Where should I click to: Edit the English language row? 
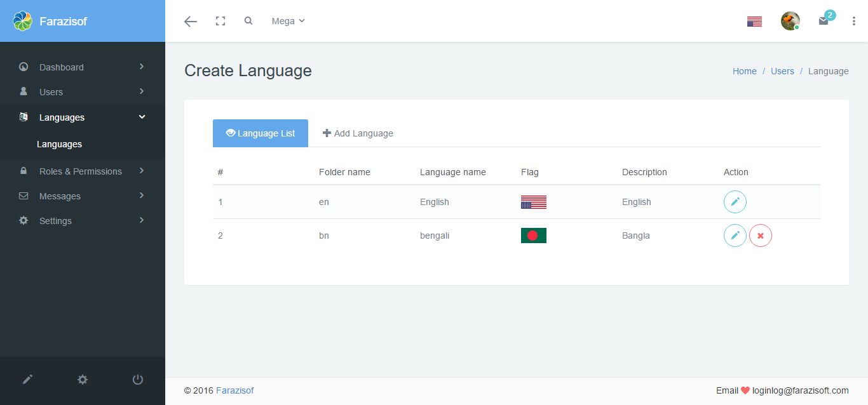pyautogui.click(x=735, y=202)
